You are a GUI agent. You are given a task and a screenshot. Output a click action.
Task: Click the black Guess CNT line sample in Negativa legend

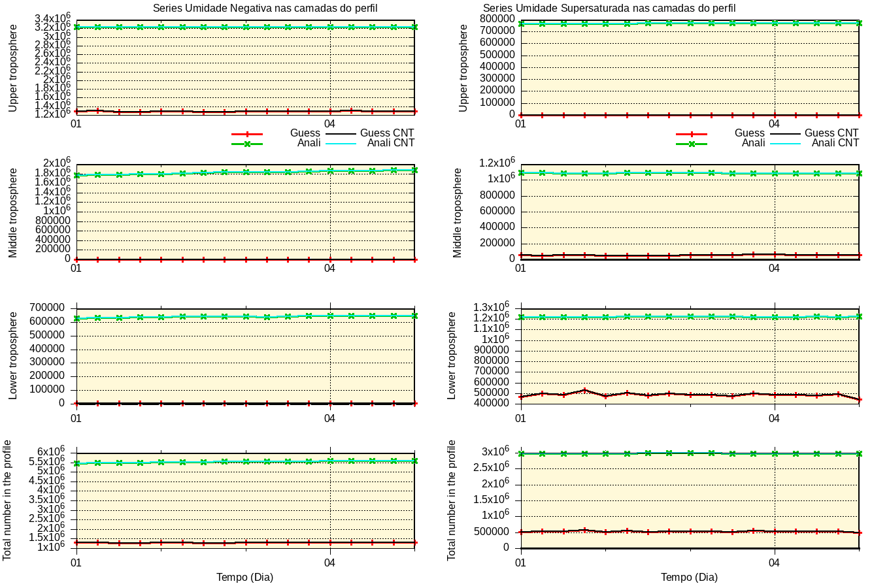coord(341,134)
